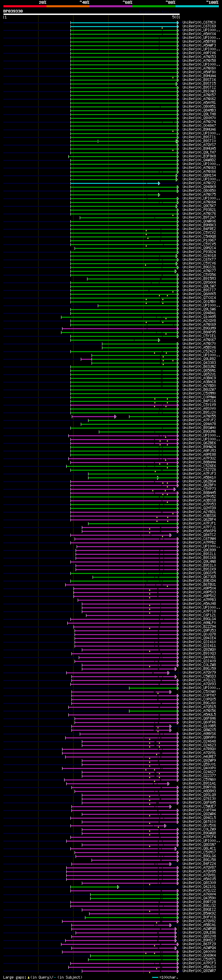The height and width of the screenshot is (980, 222).
Task: Select label UniRef100_Q9M2C4
Action: [199, 248]
